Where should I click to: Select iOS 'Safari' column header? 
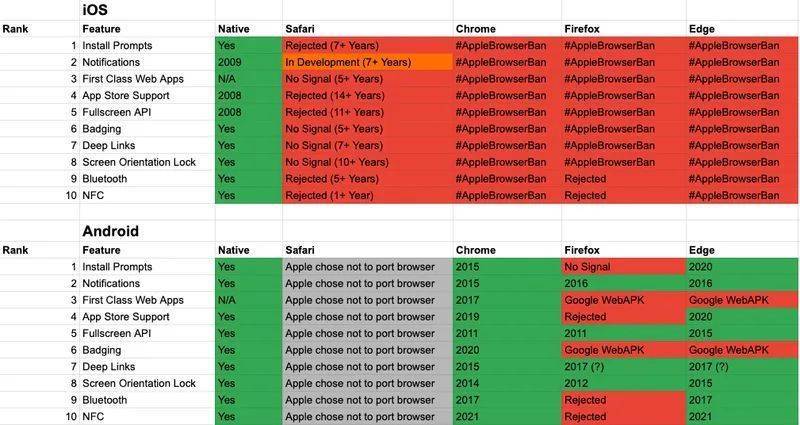click(367, 29)
